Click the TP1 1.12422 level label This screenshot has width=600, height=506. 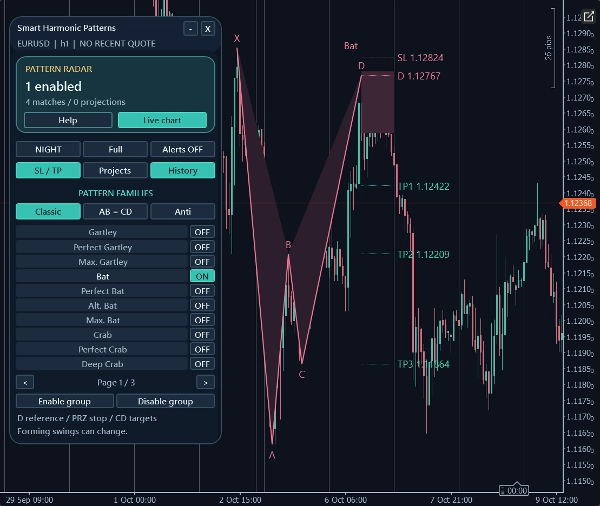[x=424, y=186]
